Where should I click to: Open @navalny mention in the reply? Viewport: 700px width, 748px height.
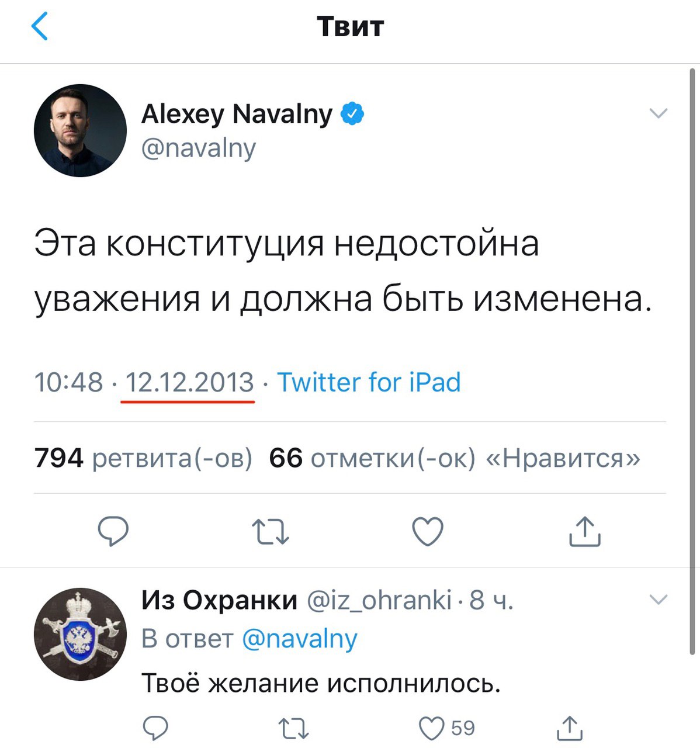(x=299, y=639)
